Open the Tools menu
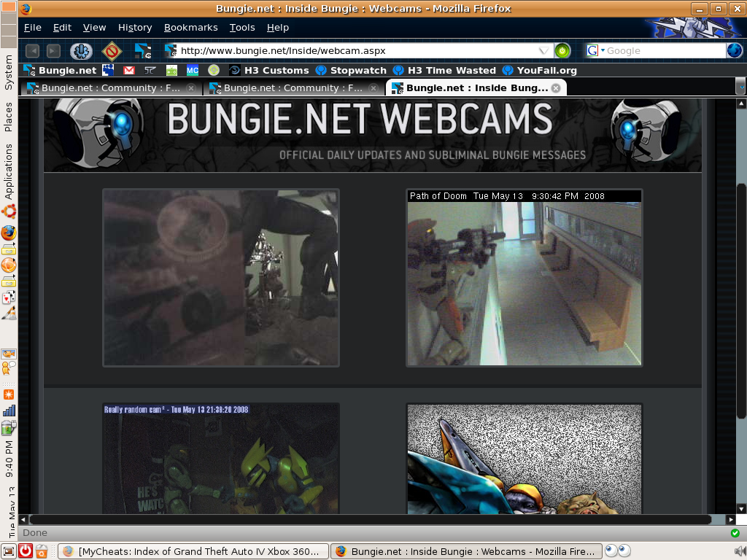The width and height of the screenshot is (747, 560). (x=242, y=28)
